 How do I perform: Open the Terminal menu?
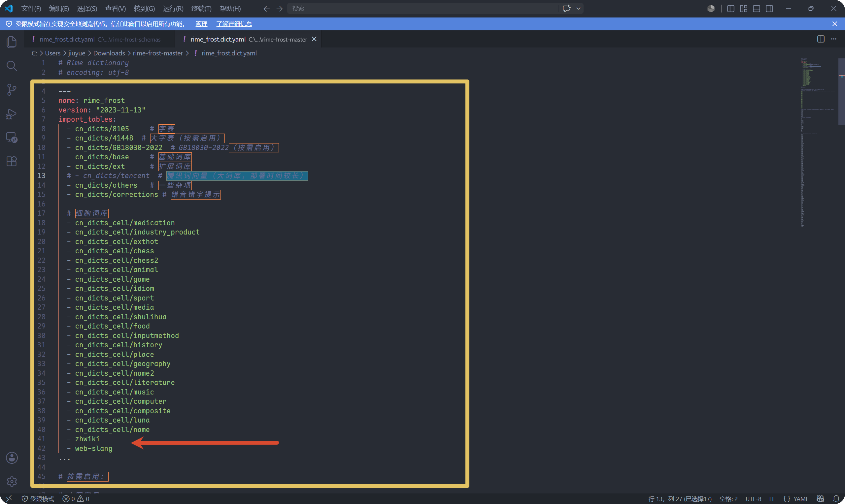point(201,9)
